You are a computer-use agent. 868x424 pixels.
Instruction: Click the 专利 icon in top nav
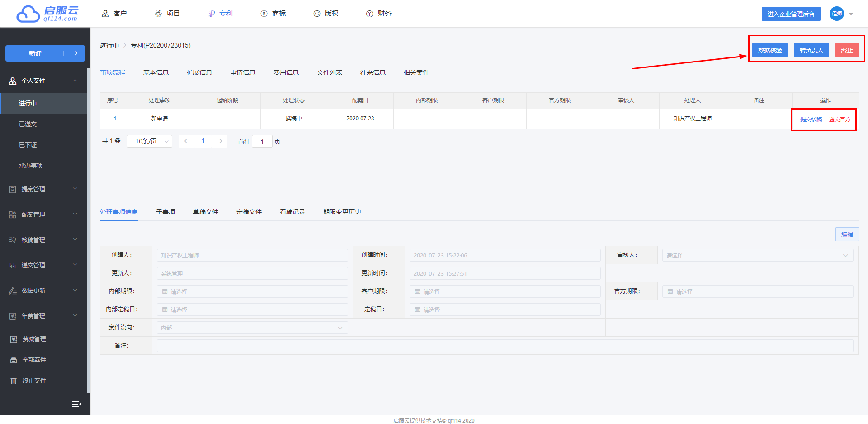point(211,14)
